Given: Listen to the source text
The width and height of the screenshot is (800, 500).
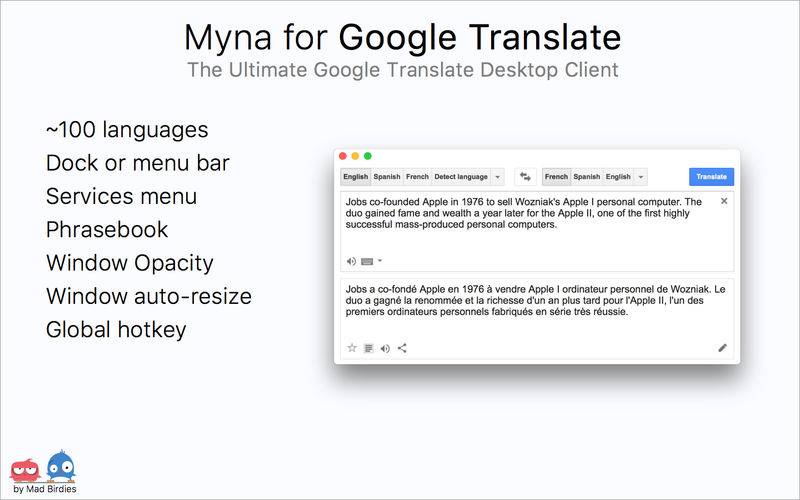Looking at the screenshot, I should 351,261.
